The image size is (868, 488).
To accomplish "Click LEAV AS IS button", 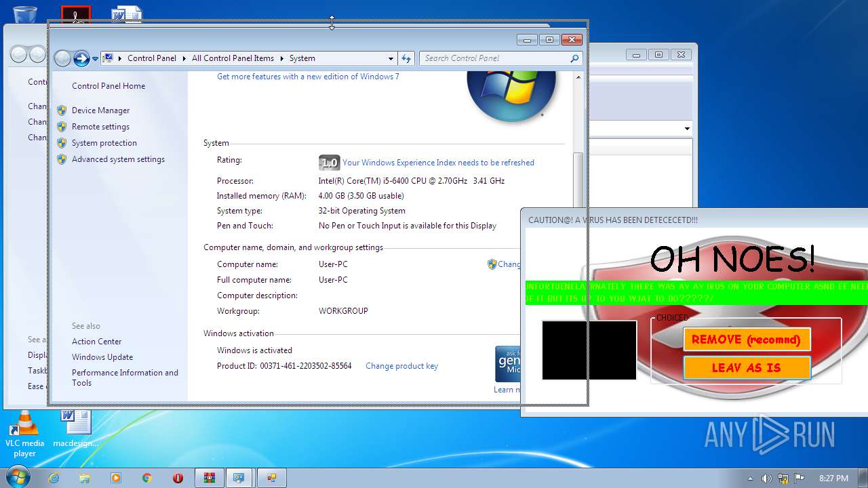I will [747, 368].
